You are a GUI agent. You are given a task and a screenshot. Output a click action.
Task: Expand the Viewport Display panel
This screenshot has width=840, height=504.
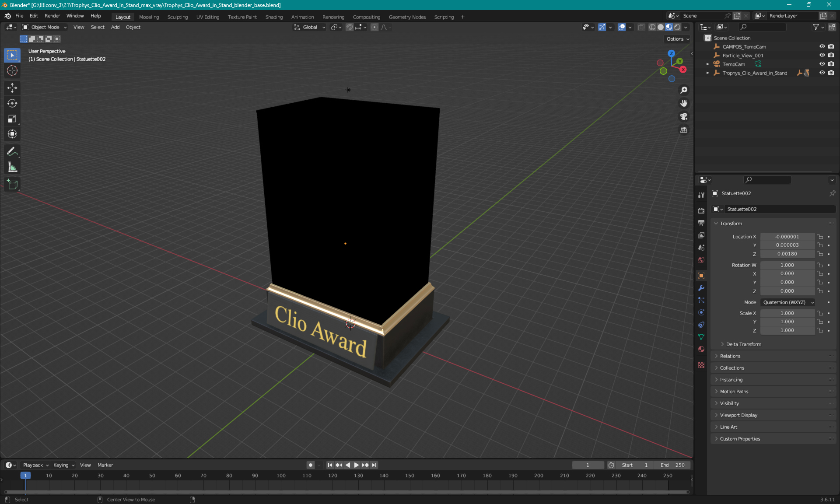pyautogui.click(x=738, y=415)
